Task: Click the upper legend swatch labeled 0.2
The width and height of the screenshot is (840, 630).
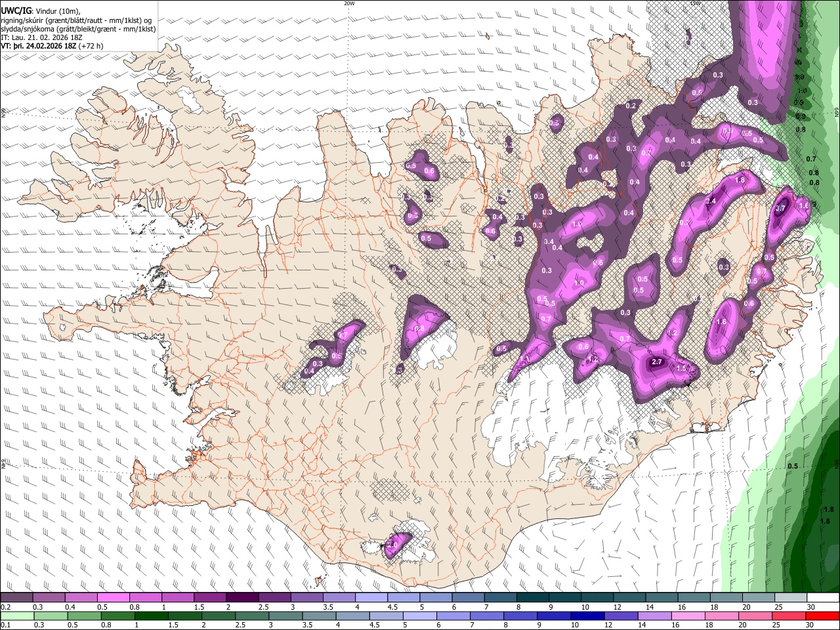Action: tap(16, 598)
